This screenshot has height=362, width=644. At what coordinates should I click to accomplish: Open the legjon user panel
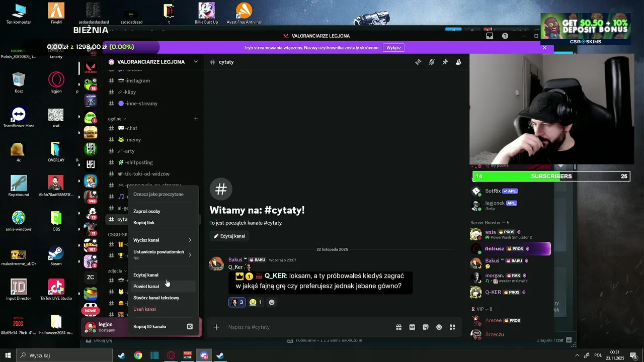106,327
